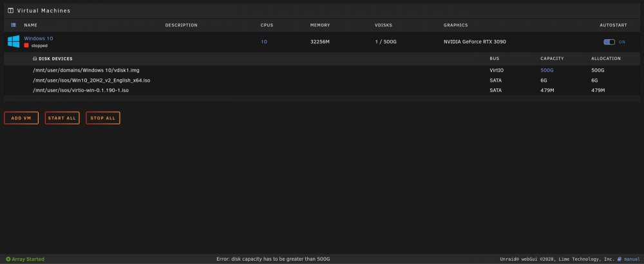Click the disk devices drive icon
Screen dimensions: 644x264
point(35,59)
